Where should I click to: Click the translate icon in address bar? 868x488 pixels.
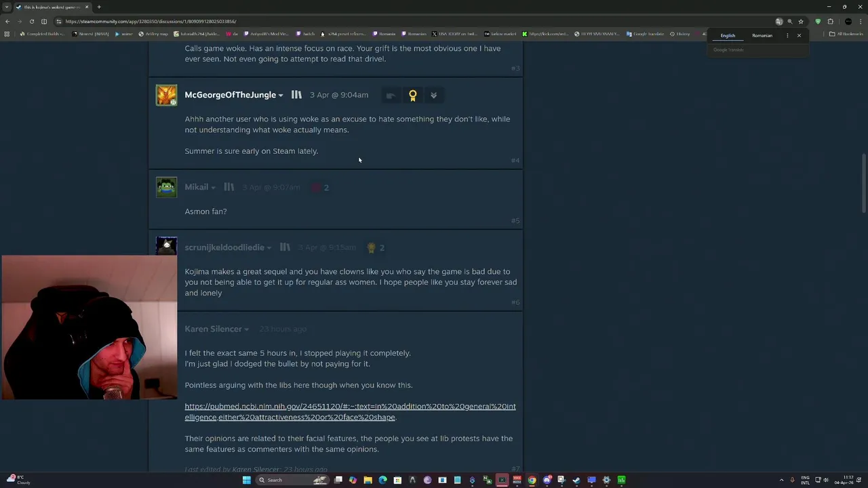[x=779, y=21]
